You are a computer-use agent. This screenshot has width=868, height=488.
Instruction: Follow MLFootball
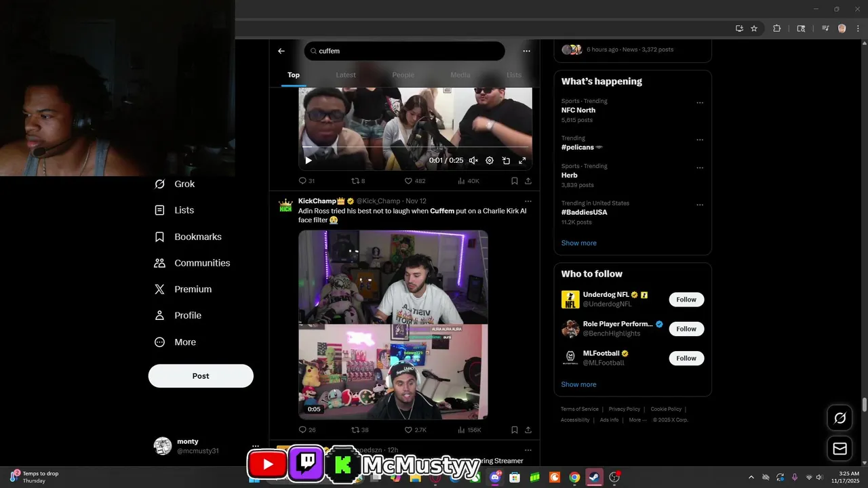(686, 358)
